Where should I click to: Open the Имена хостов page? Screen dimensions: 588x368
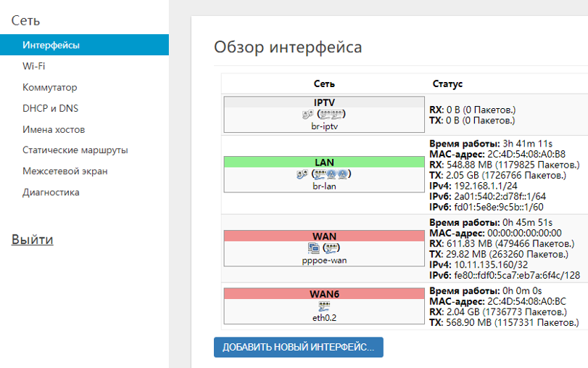tap(54, 129)
